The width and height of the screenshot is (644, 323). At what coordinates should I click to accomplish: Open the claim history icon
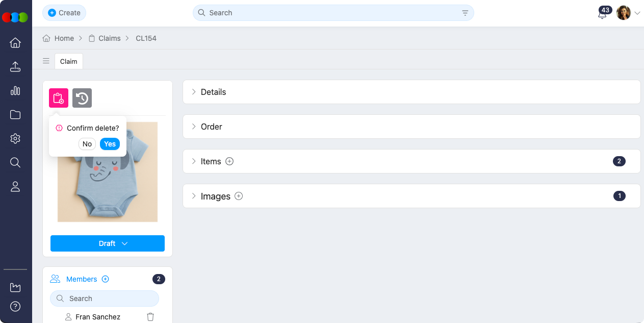coord(82,98)
